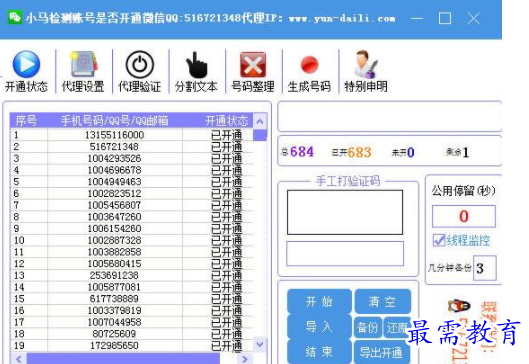Click the 剩余 count value 1
The width and height of the screenshot is (529, 364).
(466, 152)
